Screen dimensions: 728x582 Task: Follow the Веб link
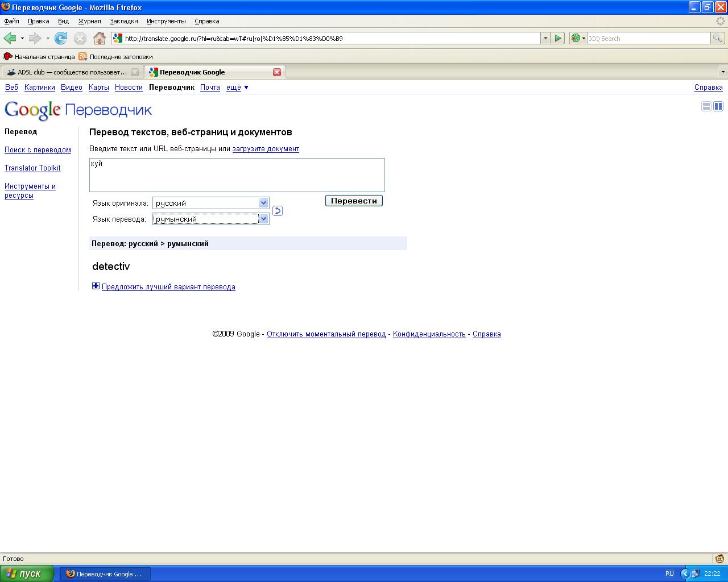click(11, 88)
